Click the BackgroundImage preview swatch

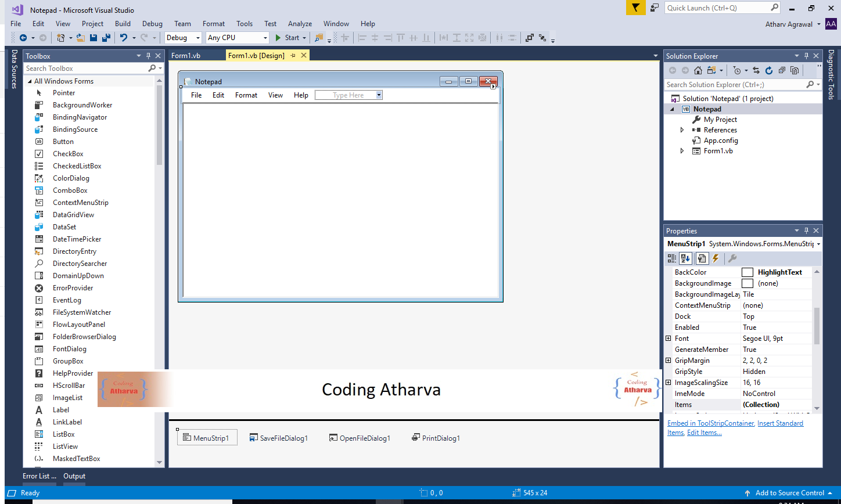pyautogui.click(x=747, y=283)
